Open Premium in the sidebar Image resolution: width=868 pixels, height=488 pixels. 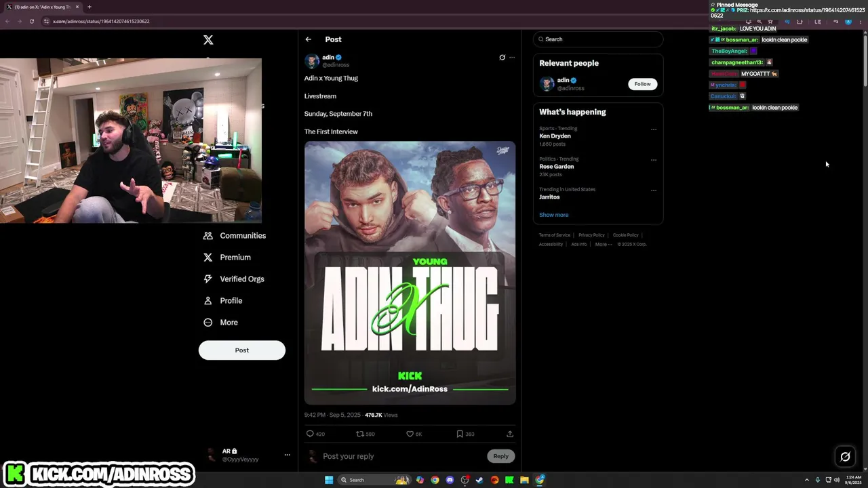coord(227,258)
